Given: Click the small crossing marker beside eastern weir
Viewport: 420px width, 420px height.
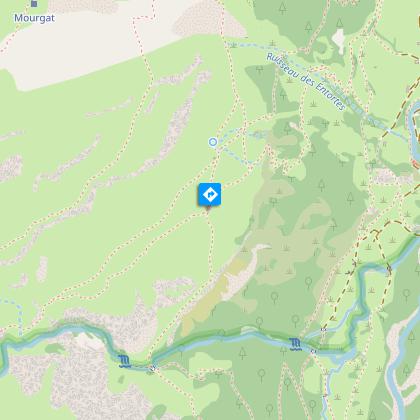Looking at the screenshot, I should pos(313,351).
